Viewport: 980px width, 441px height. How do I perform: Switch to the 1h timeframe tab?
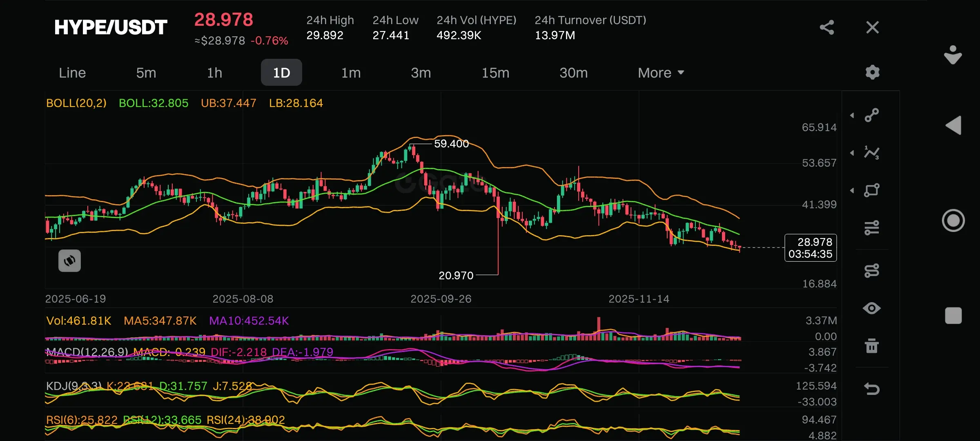pyautogui.click(x=214, y=73)
